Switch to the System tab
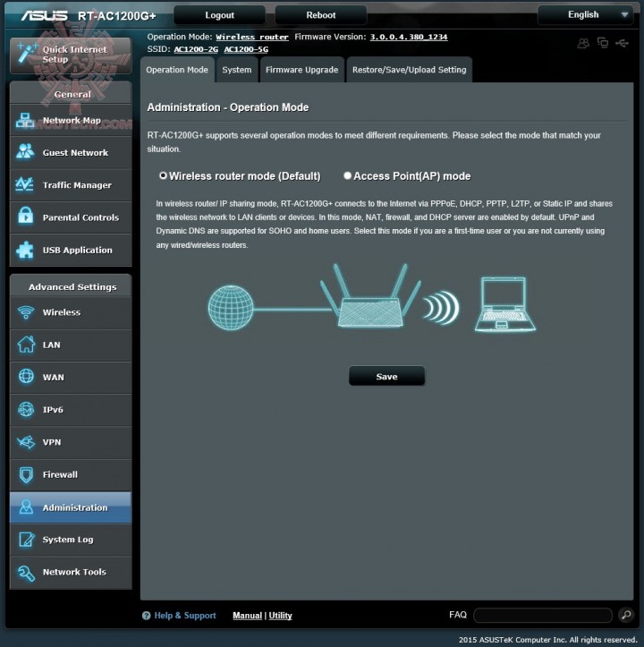The width and height of the screenshot is (644, 647). 237,70
